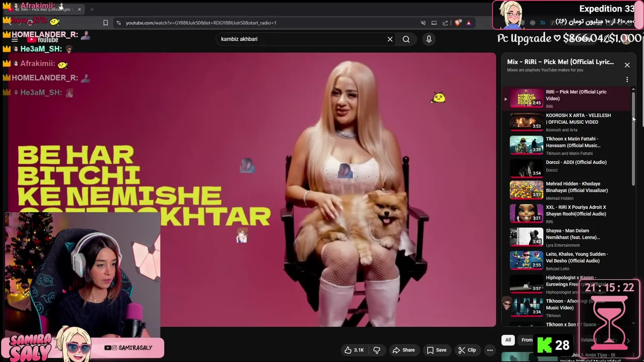Open KOOROSH X ARTA VELELESH thumbnail
Image resolution: width=644 pixels, height=362 pixels.
(x=526, y=121)
